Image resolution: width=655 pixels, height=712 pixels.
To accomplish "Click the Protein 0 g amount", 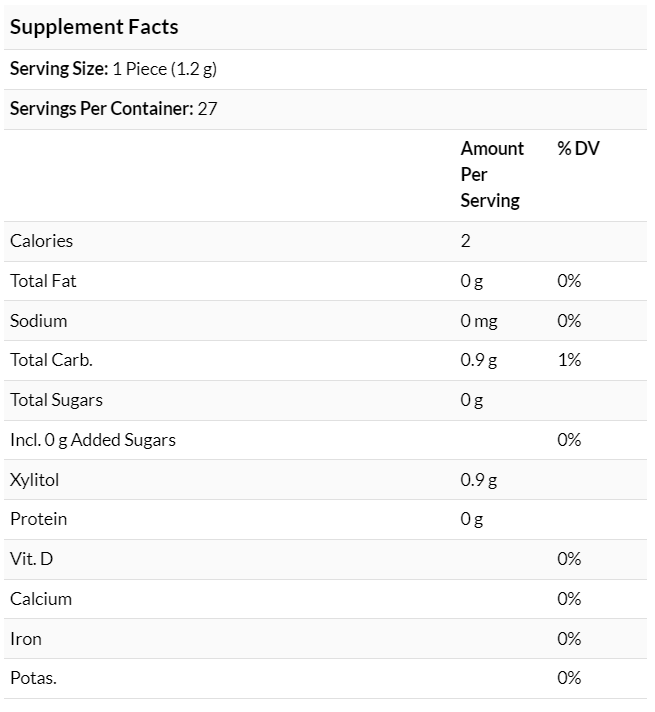I will pos(471,519).
